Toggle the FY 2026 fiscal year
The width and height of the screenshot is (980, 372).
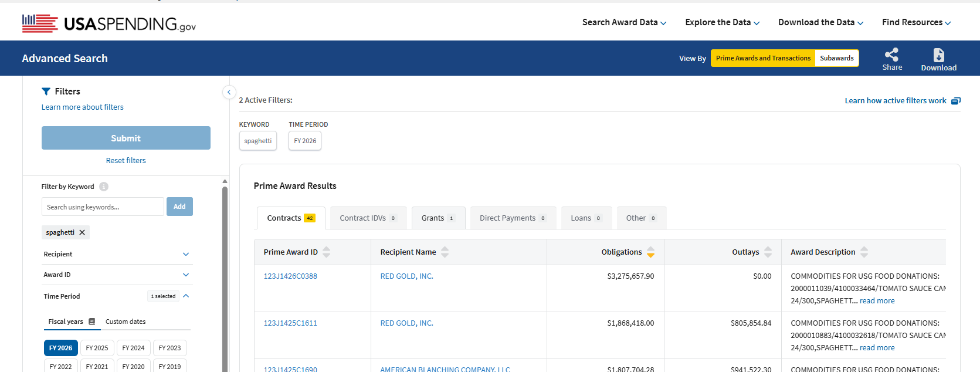61,348
